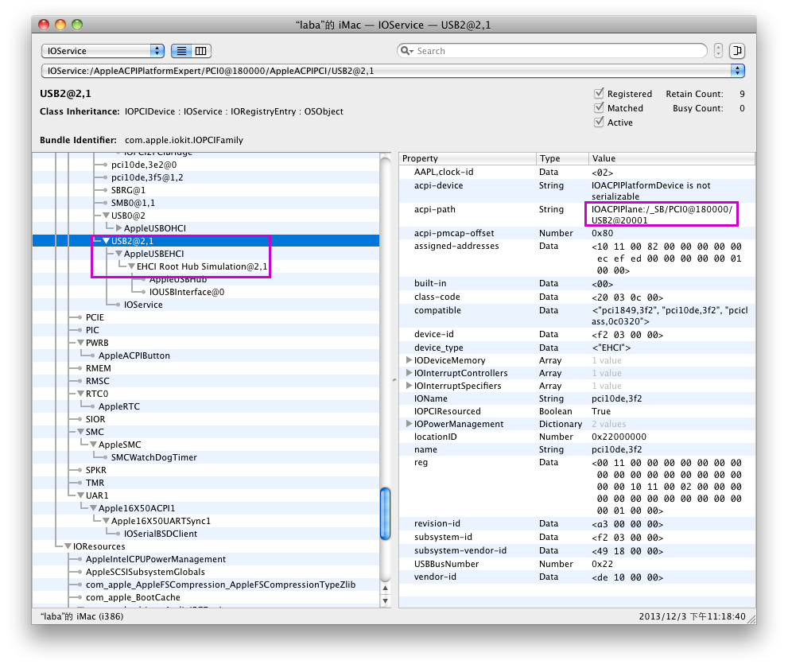
Task: Select SMCWatchDogTimer in the tree
Action: (x=153, y=456)
